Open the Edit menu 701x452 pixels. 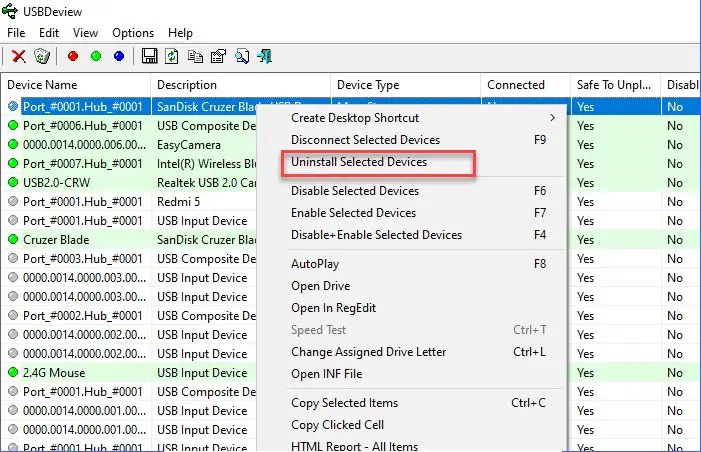pos(49,33)
